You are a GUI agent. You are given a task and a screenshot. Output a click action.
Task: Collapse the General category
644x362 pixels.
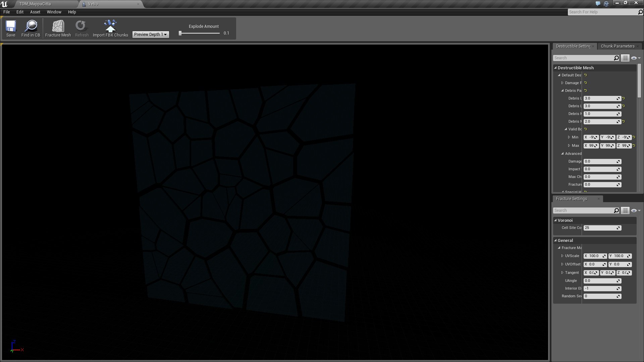click(x=555, y=240)
